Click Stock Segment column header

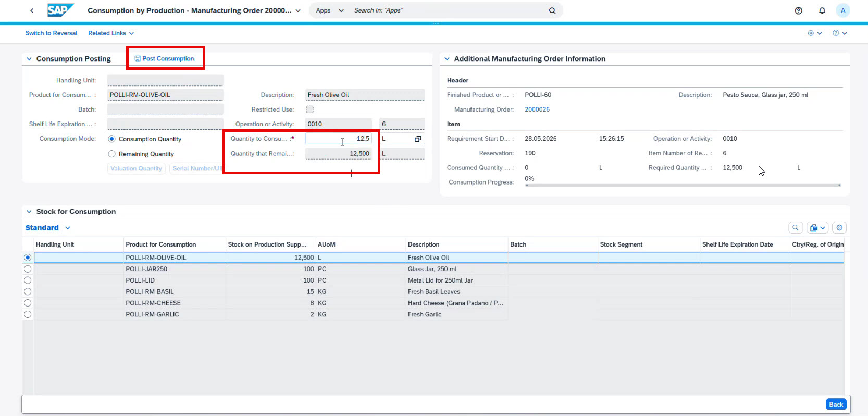649,244
